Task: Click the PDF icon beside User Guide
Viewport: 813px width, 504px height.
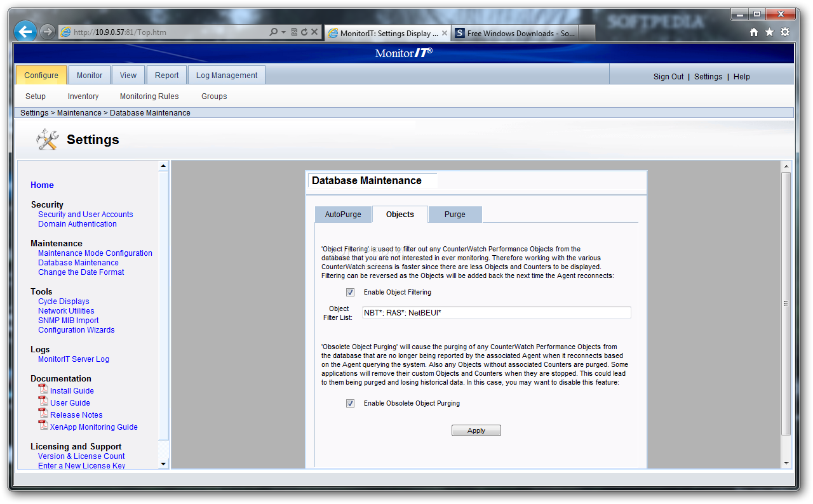Action: pyautogui.click(x=43, y=401)
